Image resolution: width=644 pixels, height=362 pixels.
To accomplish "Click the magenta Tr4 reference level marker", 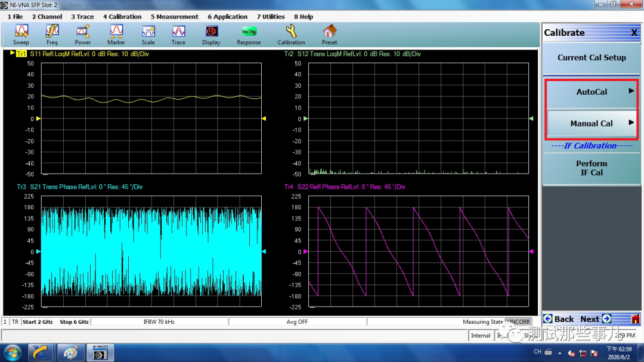I will pos(305,251).
